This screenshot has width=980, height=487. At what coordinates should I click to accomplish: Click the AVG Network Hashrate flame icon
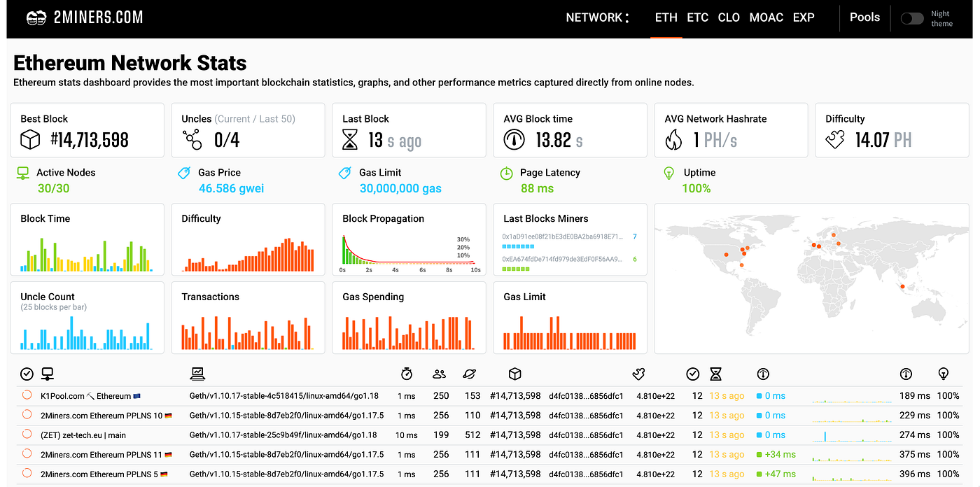click(673, 140)
